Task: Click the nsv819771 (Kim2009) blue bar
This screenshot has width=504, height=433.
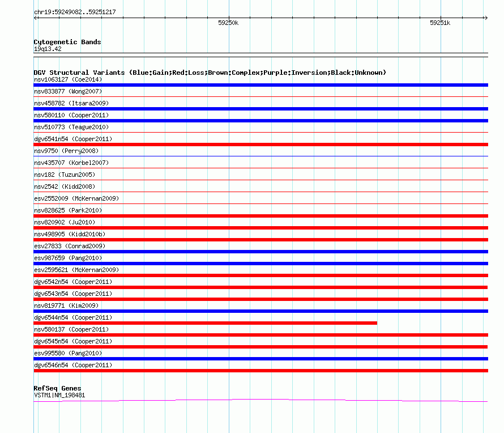Action: (x=260, y=311)
